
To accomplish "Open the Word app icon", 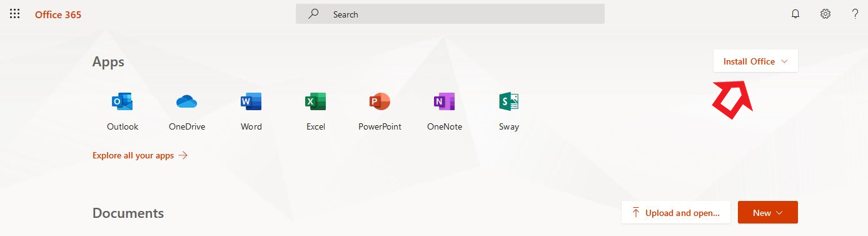I will [251, 101].
